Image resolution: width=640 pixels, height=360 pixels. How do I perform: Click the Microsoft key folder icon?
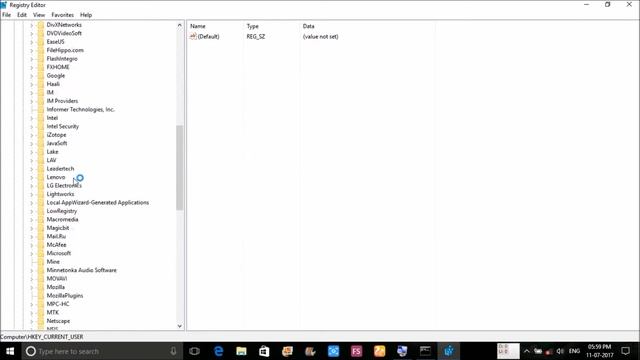tap(41, 253)
